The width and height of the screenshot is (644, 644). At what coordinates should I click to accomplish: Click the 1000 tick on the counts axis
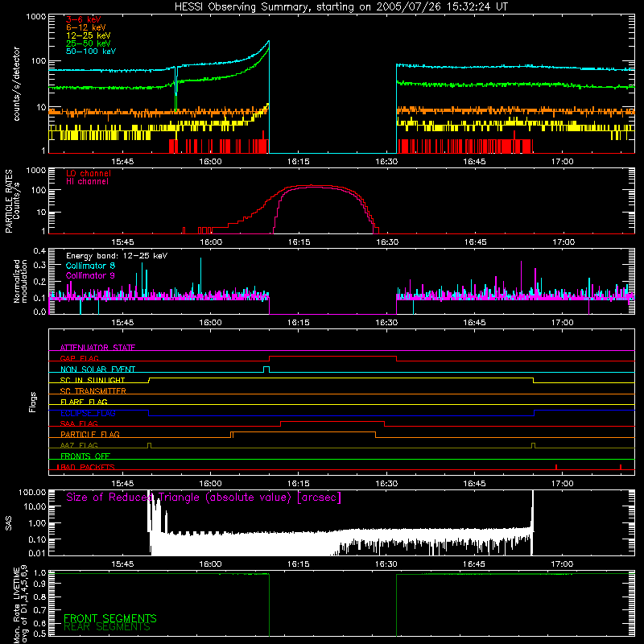tap(36, 17)
